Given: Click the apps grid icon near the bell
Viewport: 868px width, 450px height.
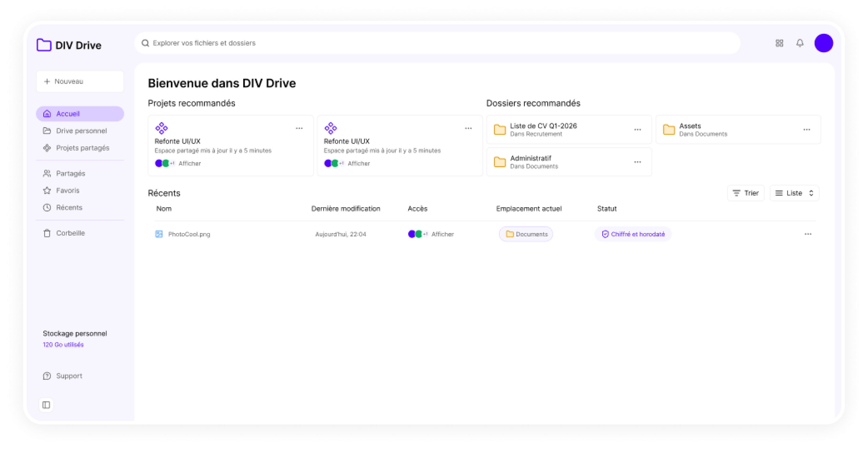Looking at the screenshot, I should pos(779,43).
